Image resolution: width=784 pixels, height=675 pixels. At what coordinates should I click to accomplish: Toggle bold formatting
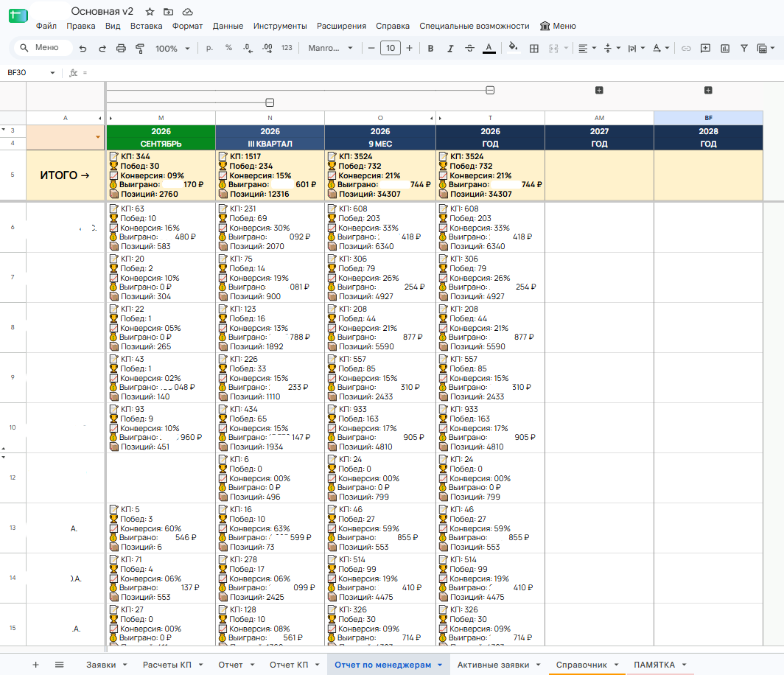430,48
